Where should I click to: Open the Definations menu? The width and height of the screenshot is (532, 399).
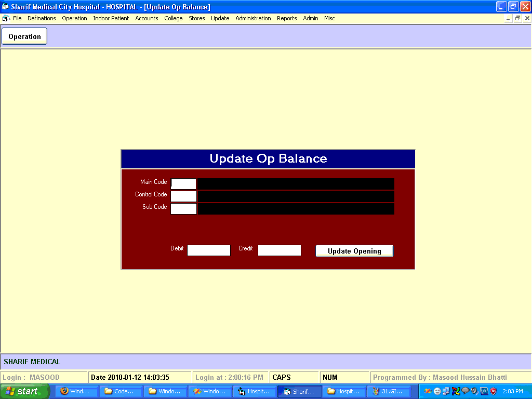pyautogui.click(x=42, y=18)
